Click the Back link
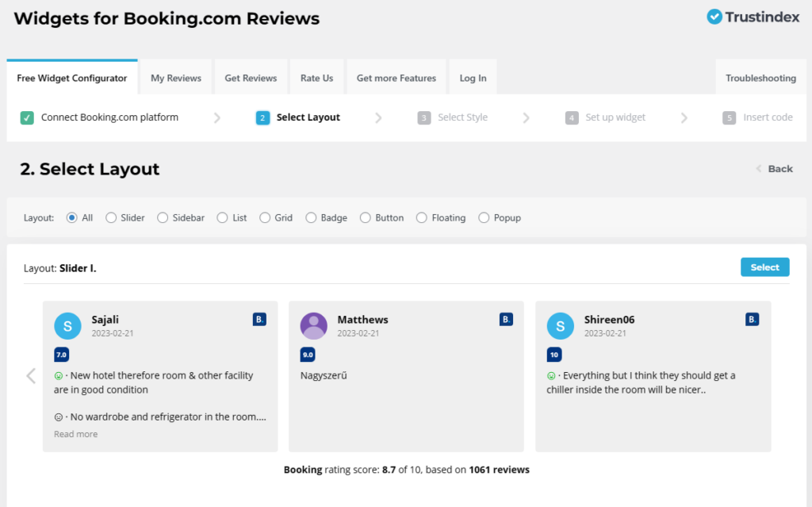 780,168
